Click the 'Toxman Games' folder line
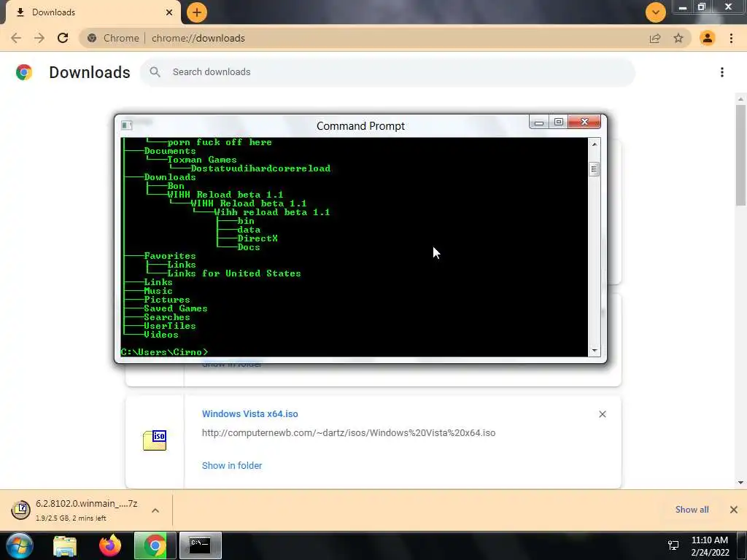 pyautogui.click(x=201, y=160)
